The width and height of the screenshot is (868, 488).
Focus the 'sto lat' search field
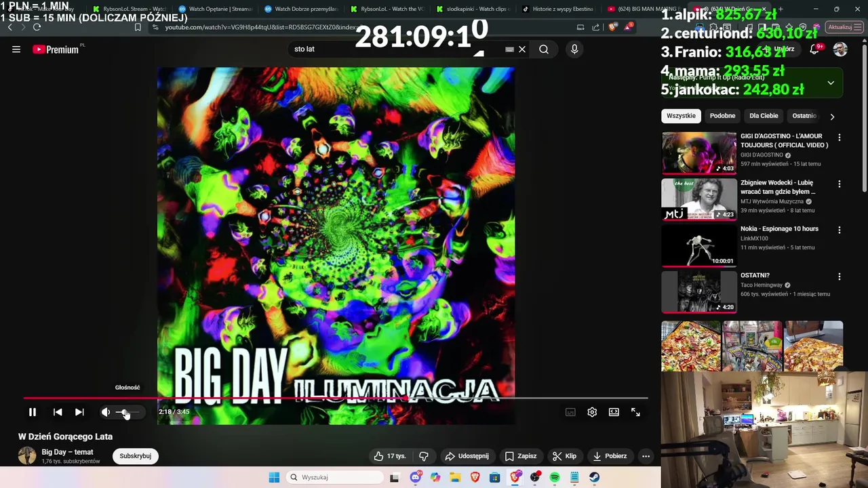(400, 49)
